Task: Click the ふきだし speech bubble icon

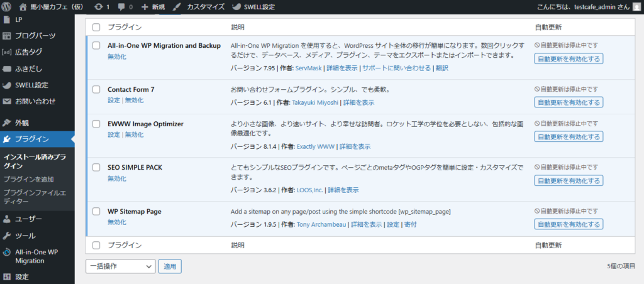Action: click(x=6, y=68)
